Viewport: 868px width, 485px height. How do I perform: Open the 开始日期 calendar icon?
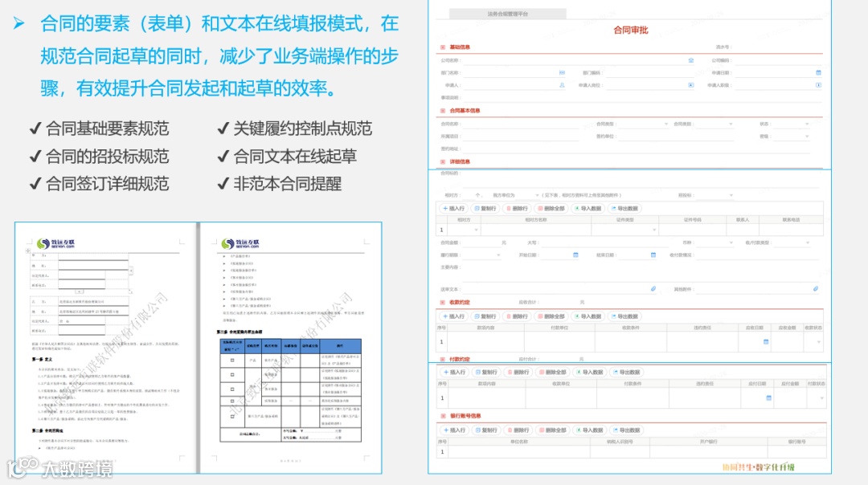[575, 255]
